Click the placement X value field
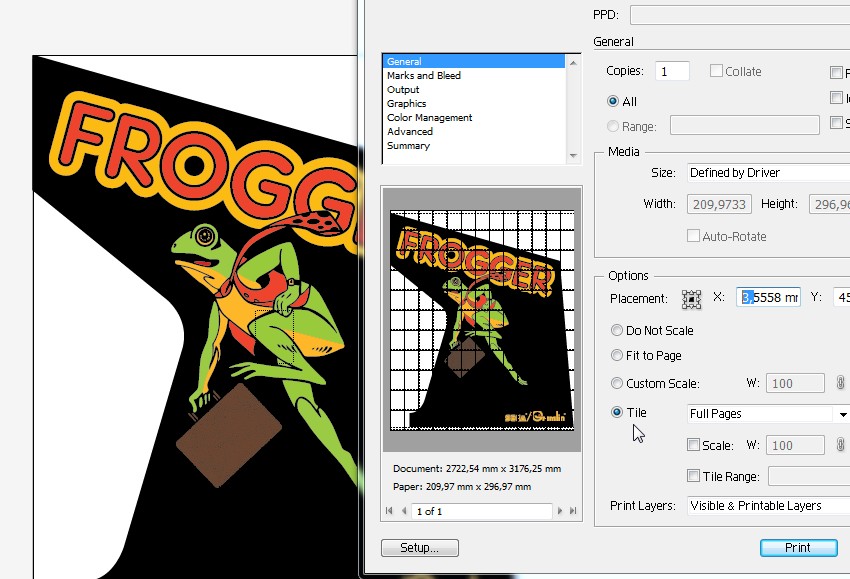The image size is (850, 579). (768, 297)
